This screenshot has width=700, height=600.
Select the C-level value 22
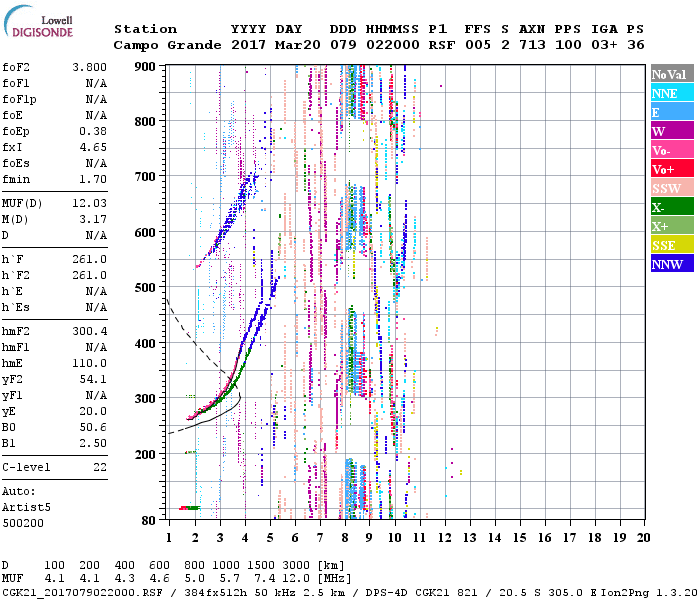click(x=100, y=467)
